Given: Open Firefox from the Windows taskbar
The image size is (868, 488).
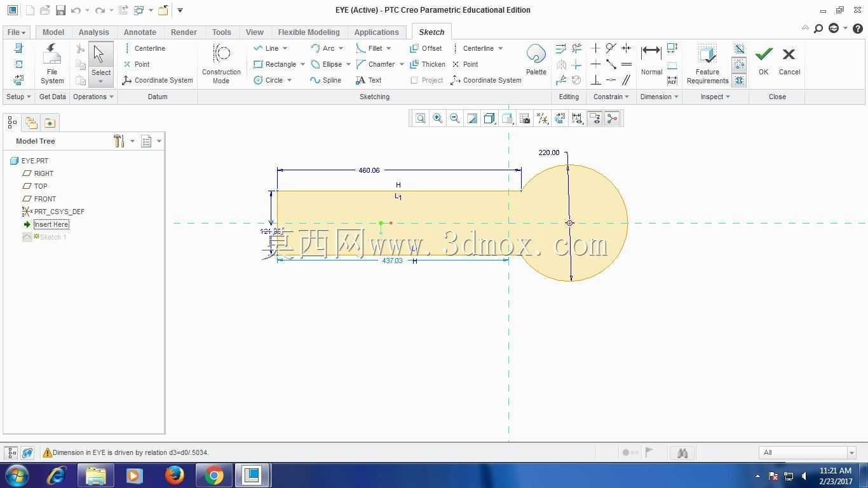Looking at the screenshot, I should click(173, 475).
